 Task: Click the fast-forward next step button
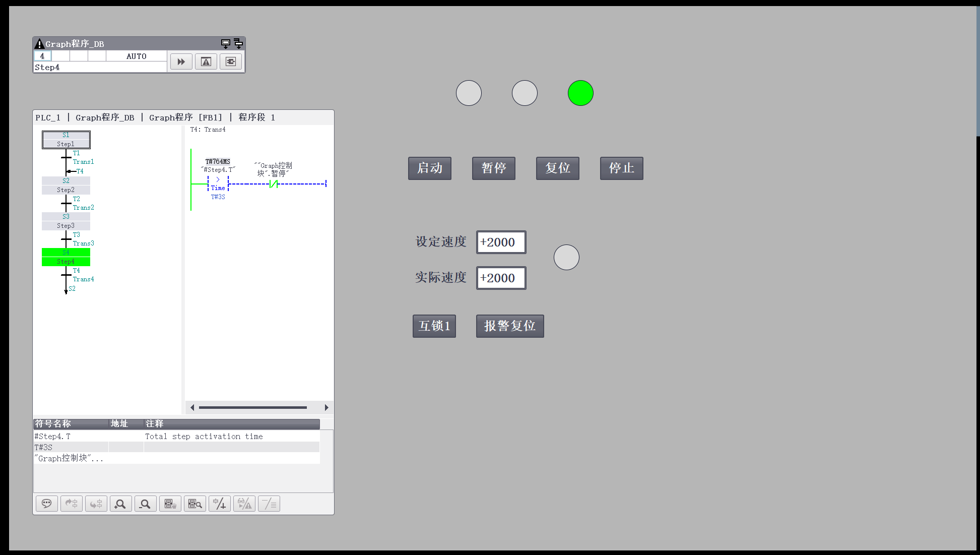(181, 61)
